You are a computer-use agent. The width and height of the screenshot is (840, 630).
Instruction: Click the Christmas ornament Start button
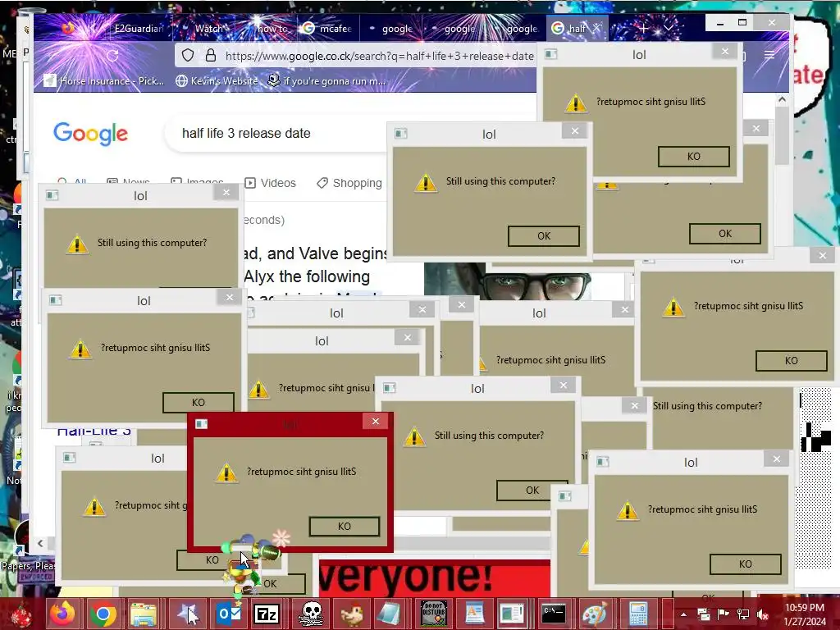click(x=21, y=614)
